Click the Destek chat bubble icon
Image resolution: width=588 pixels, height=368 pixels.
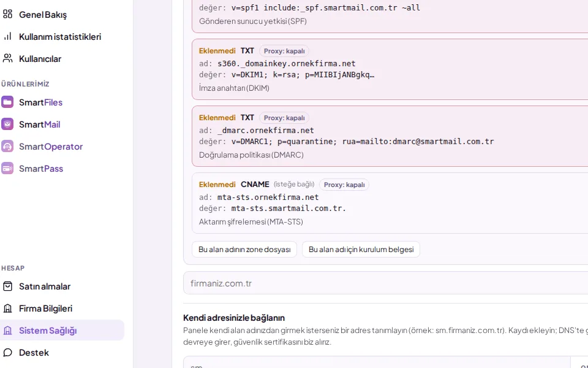[7, 353]
